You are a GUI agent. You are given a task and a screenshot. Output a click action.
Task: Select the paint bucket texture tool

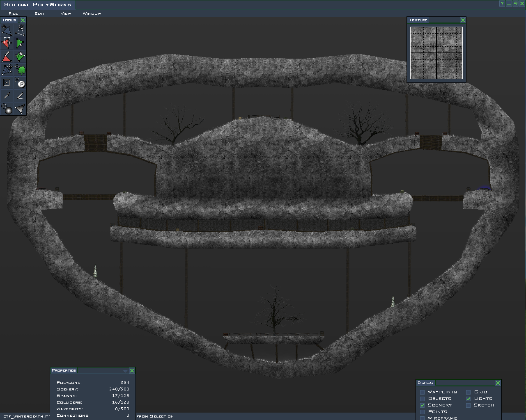pyautogui.click(x=20, y=56)
